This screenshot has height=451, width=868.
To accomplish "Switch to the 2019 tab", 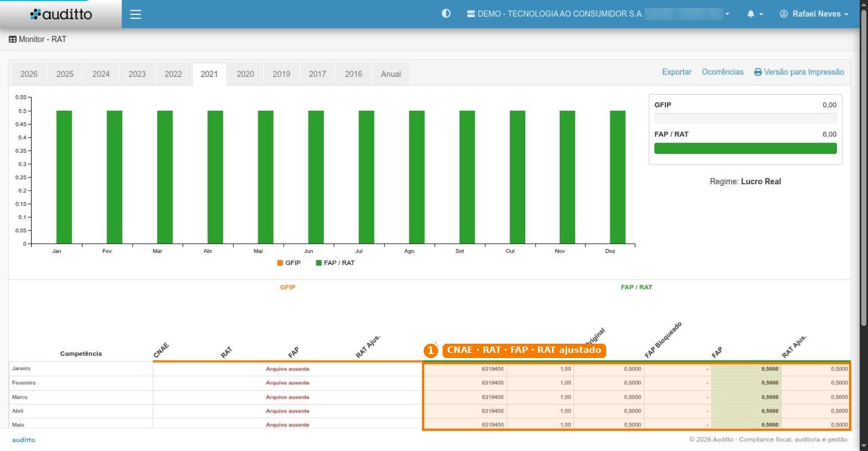I will tap(281, 74).
